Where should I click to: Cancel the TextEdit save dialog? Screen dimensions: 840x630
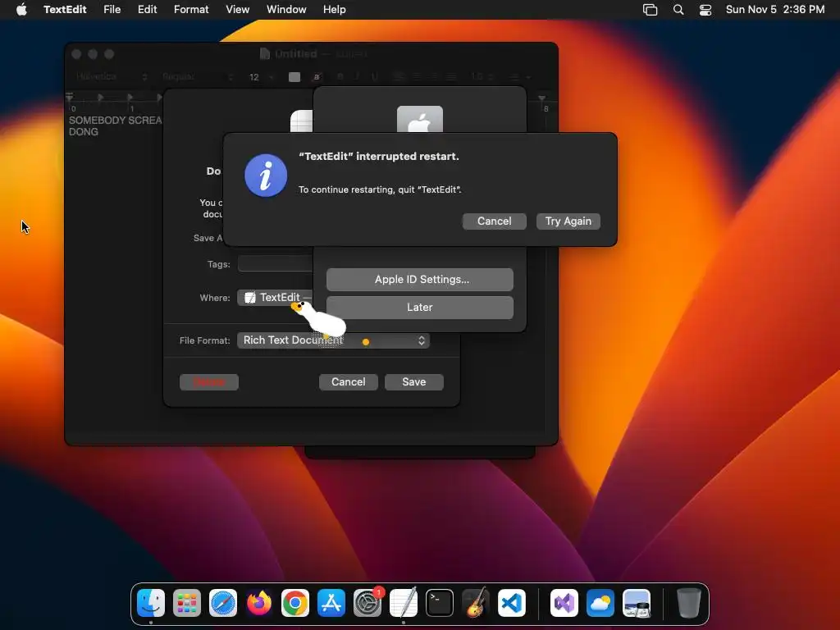[348, 382]
